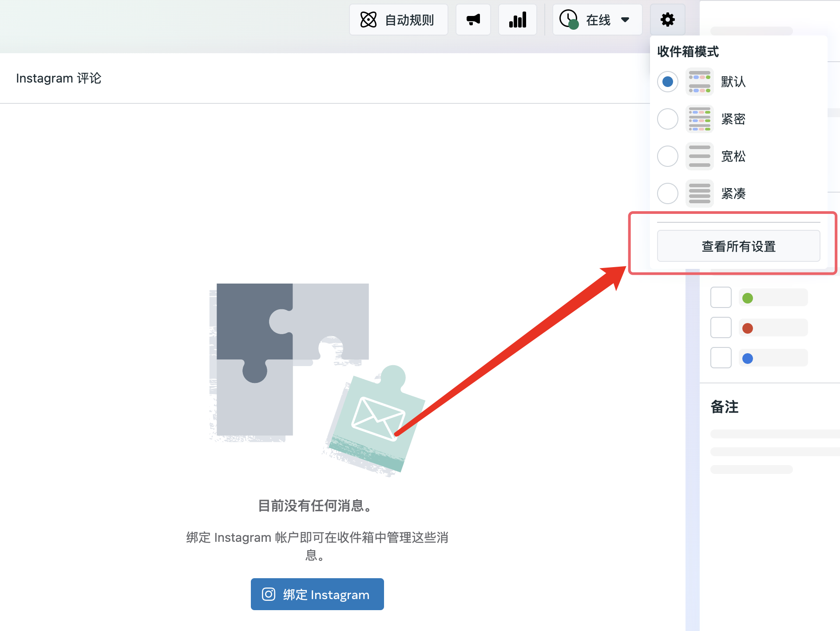Click the blue tag color dot
Viewport: 840px width, 631px height.
[748, 359]
